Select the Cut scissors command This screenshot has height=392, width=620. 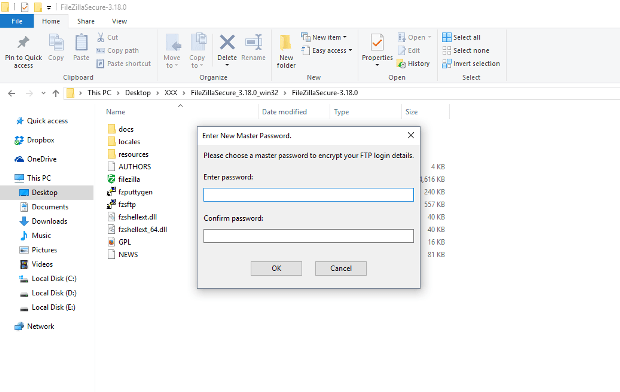(108, 37)
